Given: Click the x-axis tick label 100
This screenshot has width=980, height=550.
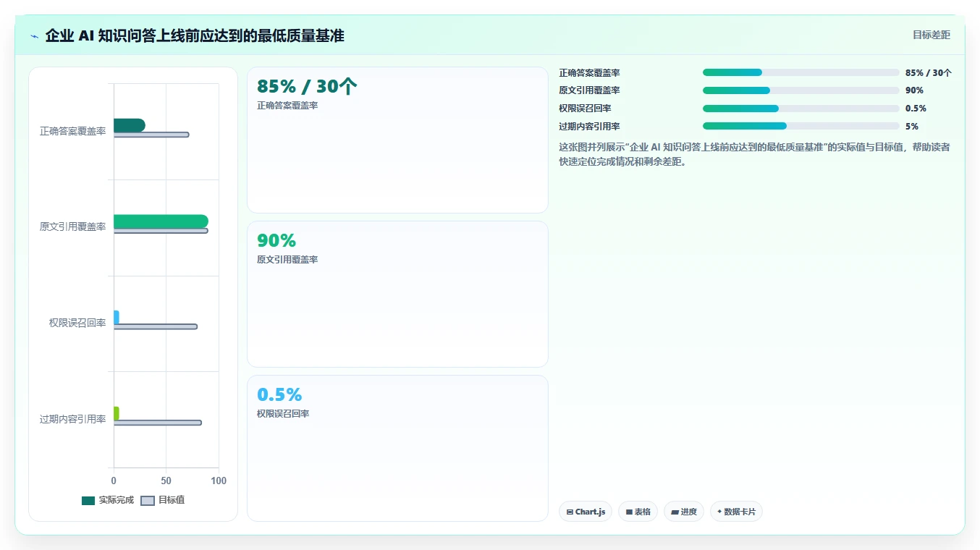Looking at the screenshot, I should [219, 481].
